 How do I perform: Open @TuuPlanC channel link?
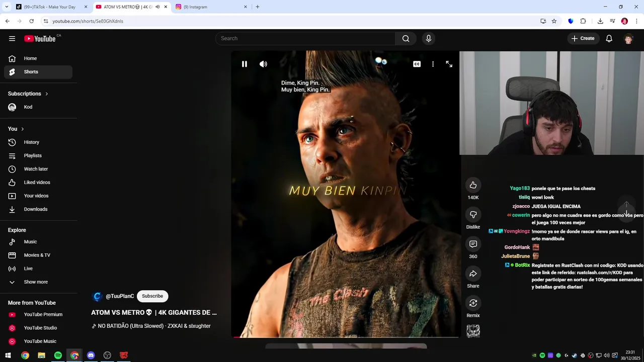[120, 296]
